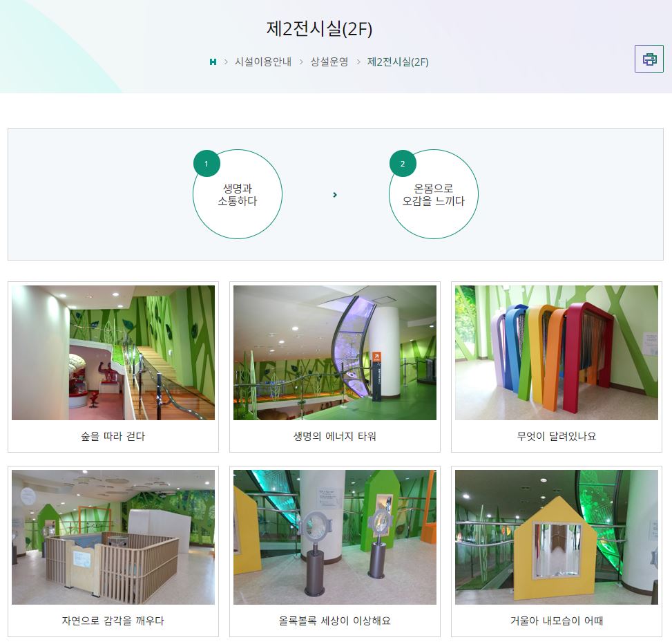This screenshot has width=672, height=642.
Task: Select step 2 green number badge
Action: (403, 163)
